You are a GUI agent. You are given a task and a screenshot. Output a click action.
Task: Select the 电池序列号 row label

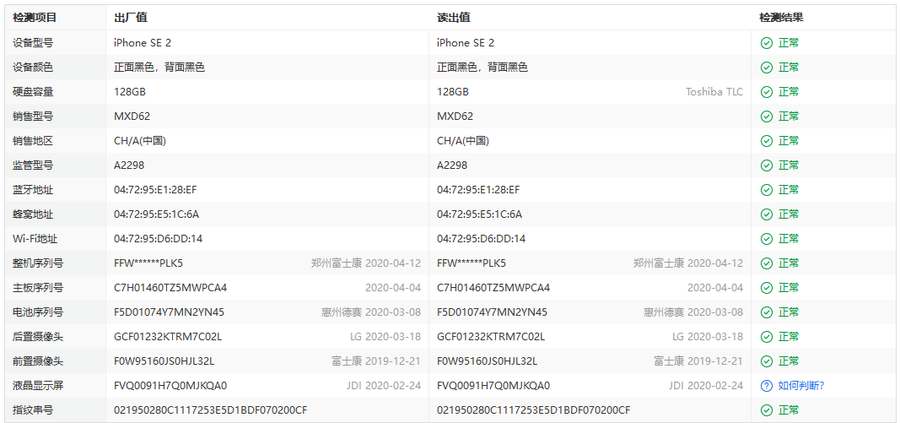[x=38, y=312]
